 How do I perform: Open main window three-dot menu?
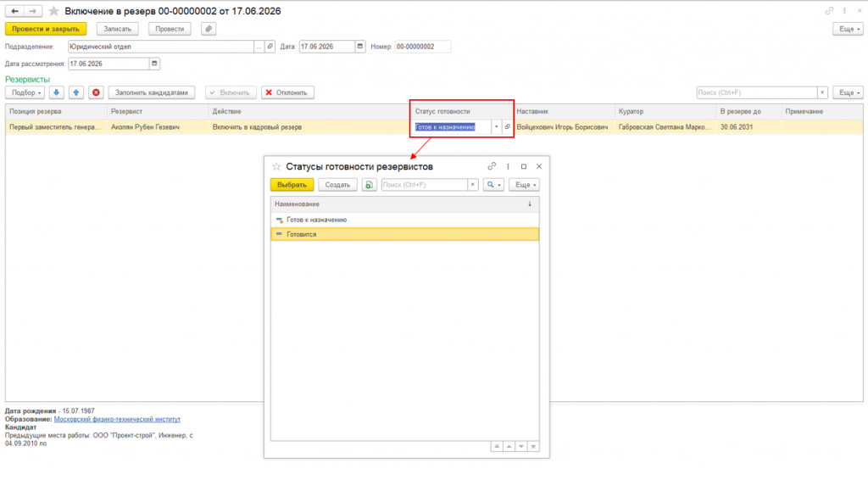845,10
